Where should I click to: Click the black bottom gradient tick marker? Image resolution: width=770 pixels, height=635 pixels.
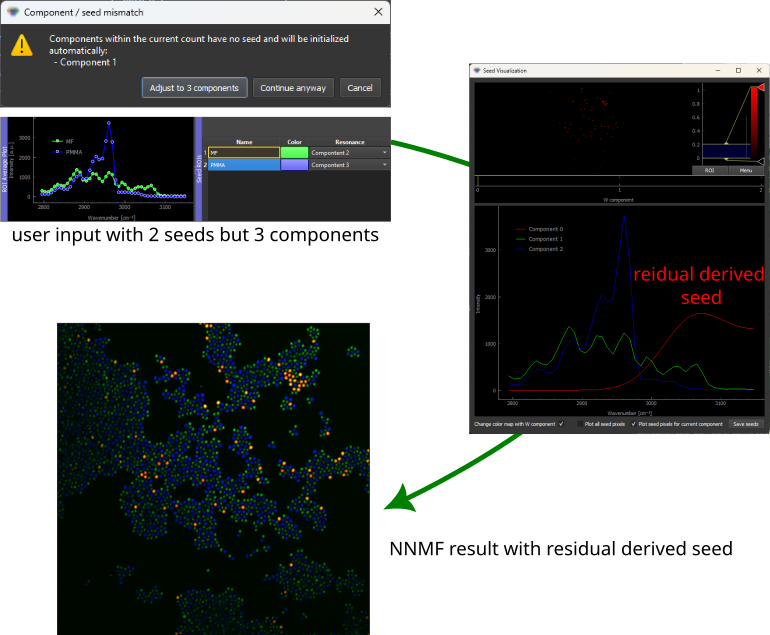click(x=761, y=162)
